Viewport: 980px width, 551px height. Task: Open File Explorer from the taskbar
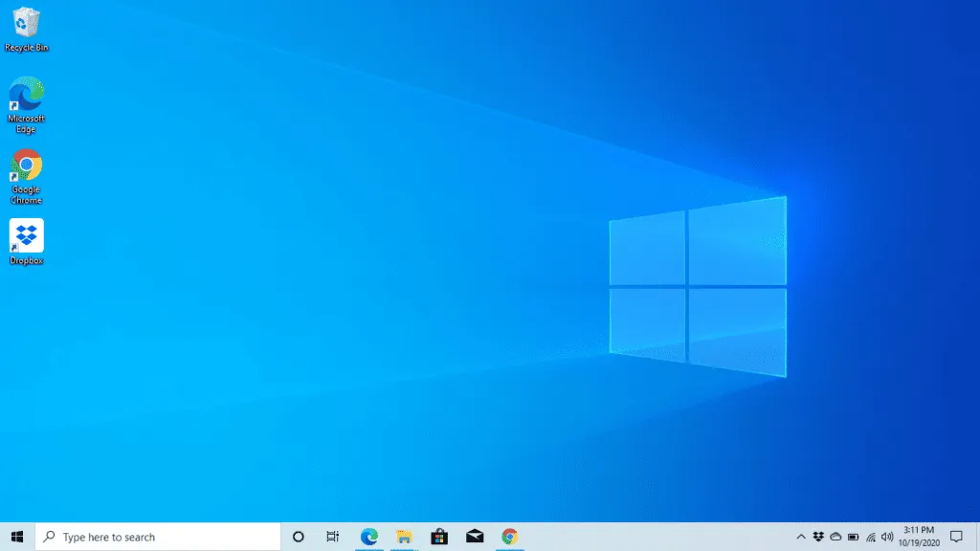click(x=404, y=537)
